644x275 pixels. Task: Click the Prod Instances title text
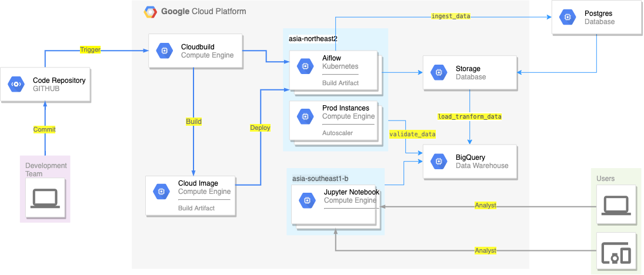pyautogui.click(x=346, y=108)
